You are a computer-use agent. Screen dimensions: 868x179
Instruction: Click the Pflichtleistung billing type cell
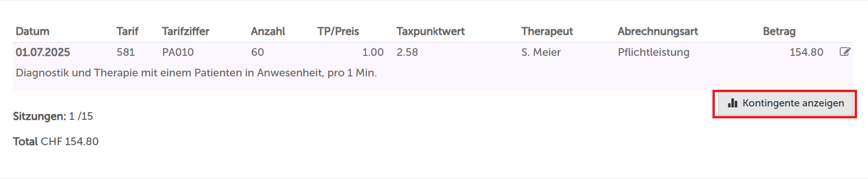tap(654, 52)
